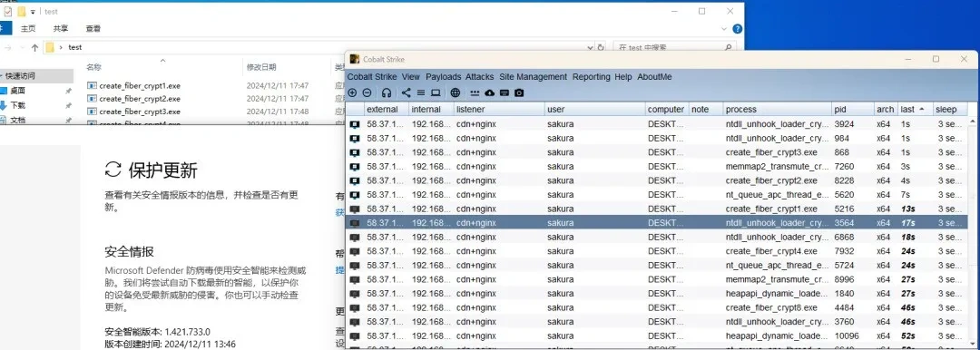Click the Explorer help question mark icon
Viewport: 980px width, 350px height.
pos(738,29)
